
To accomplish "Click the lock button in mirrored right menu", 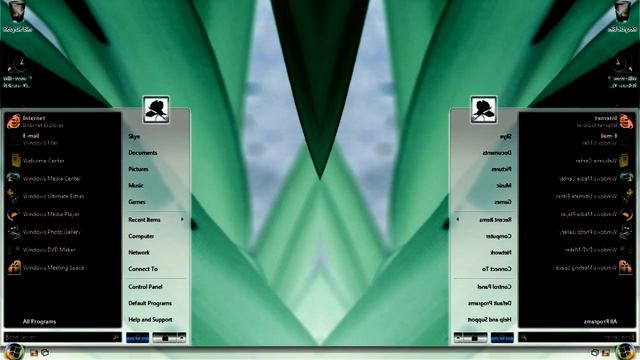I will point(475,338).
